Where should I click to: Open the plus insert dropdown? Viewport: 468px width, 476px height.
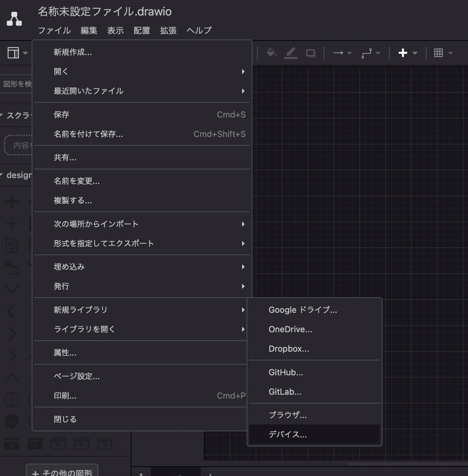pyautogui.click(x=408, y=53)
